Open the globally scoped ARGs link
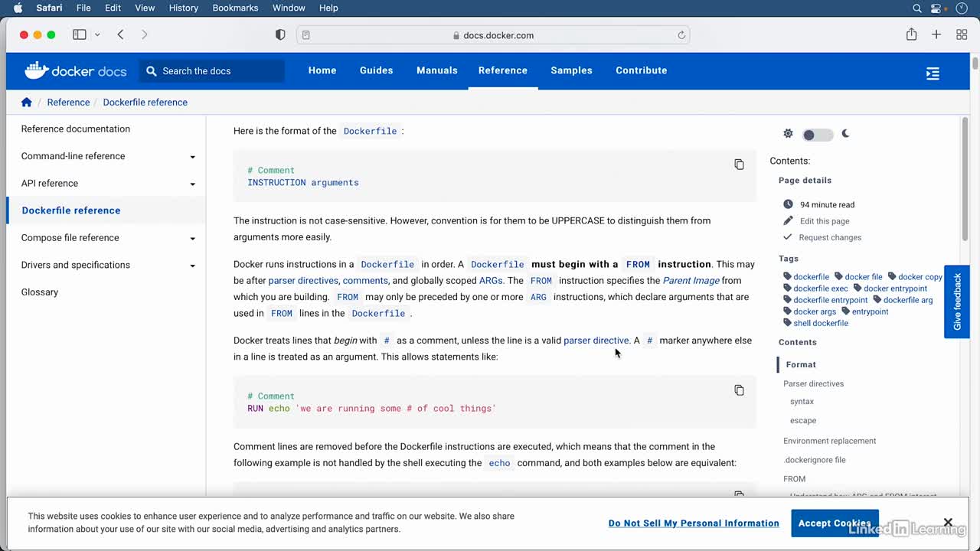Screen dimensions: 980x551 [491, 281]
